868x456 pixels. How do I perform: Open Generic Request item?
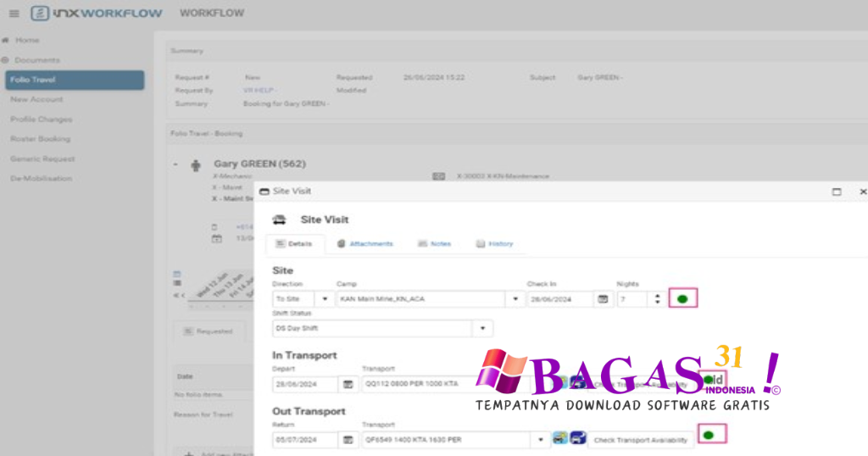click(42, 158)
